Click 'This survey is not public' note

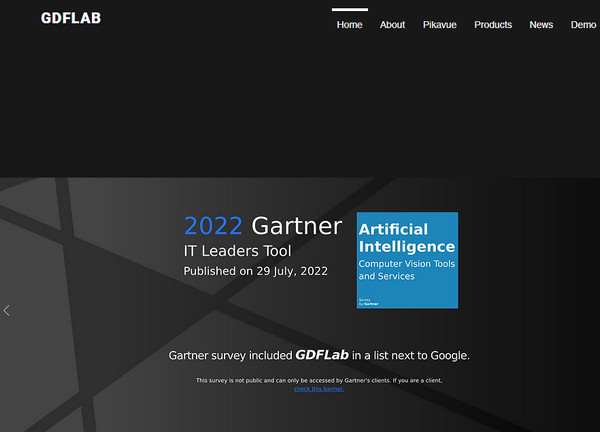[x=319, y=380]
